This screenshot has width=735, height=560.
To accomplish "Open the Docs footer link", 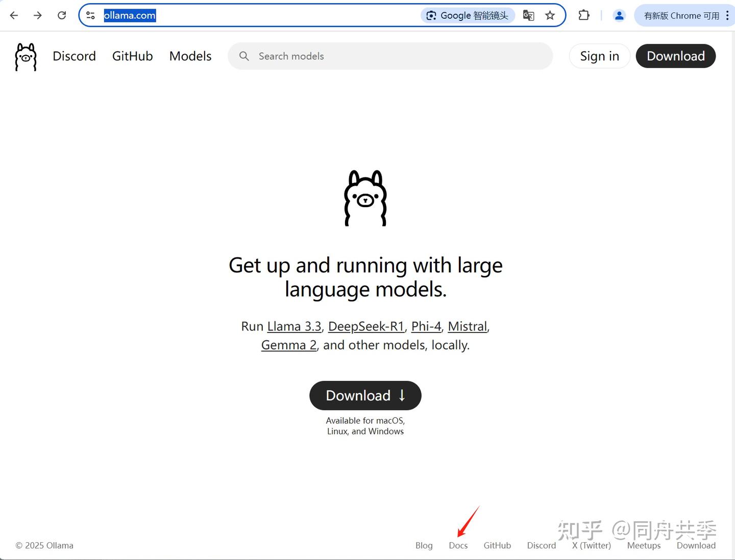I will coord(458,545).
